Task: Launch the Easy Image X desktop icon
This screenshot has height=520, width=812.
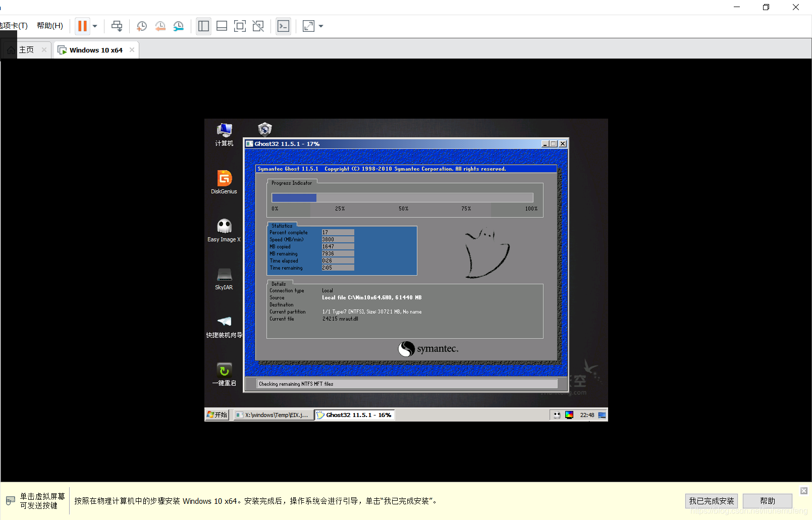Action: [224, 230]
